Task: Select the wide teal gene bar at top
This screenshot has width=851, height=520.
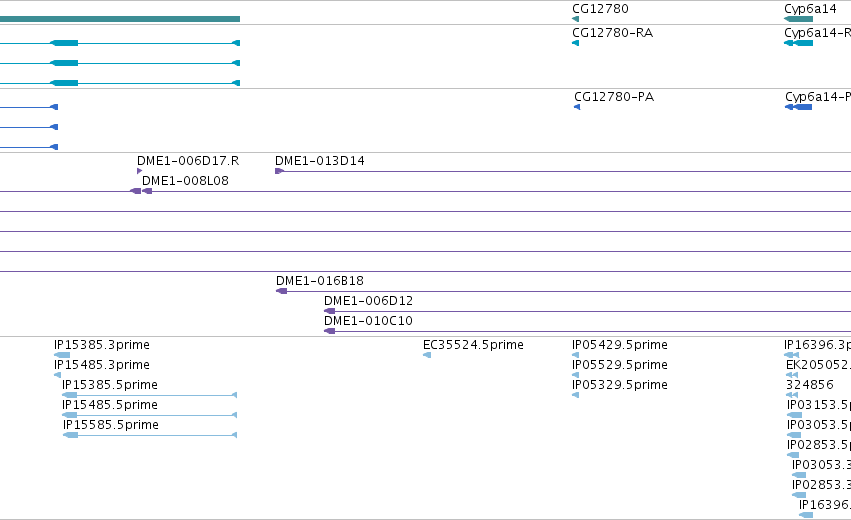Action: pos(120,19)
